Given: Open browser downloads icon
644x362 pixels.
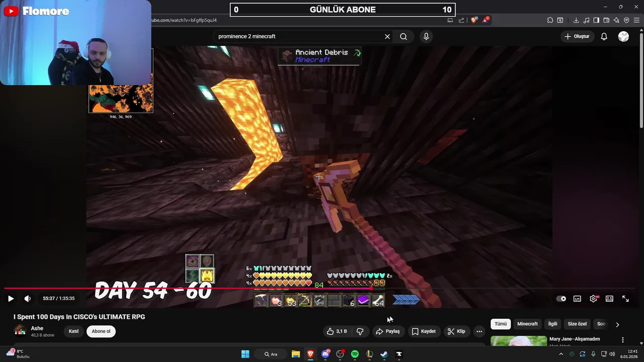Looking at the screenshot, I should [x=576, y=20].
